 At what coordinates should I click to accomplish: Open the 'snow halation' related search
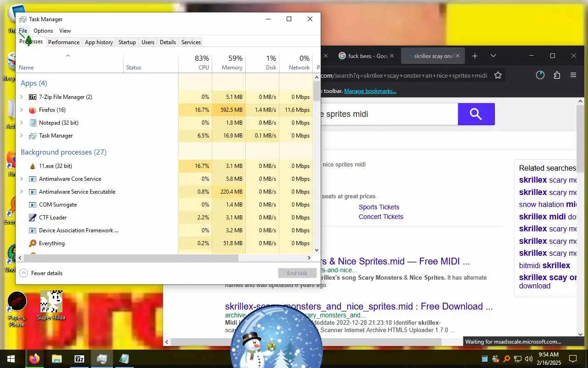click(548, 204)
